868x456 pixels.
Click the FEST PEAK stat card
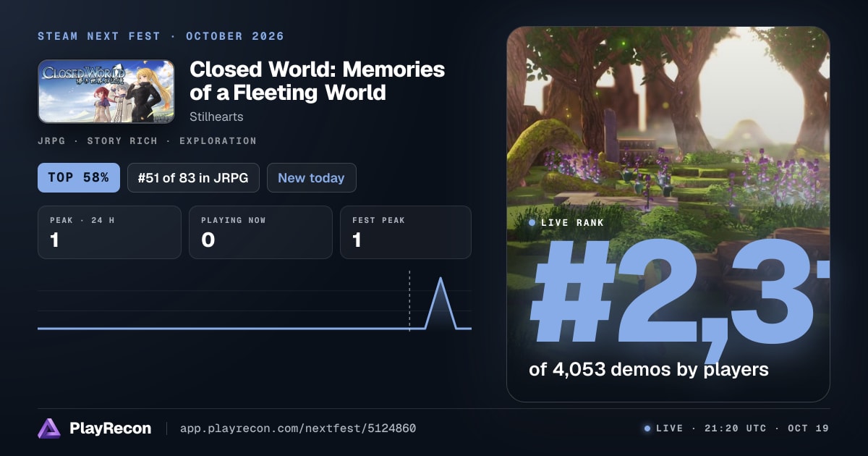[x=406, y=232]
